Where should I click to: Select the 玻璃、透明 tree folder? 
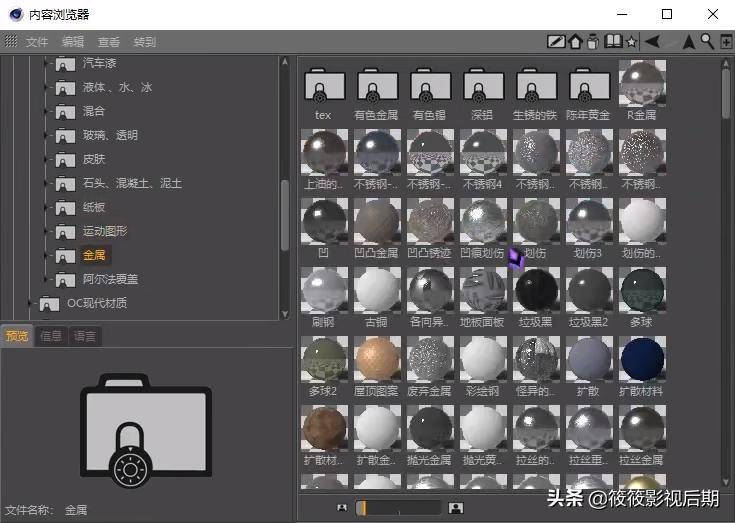click(x=110, y=135)
